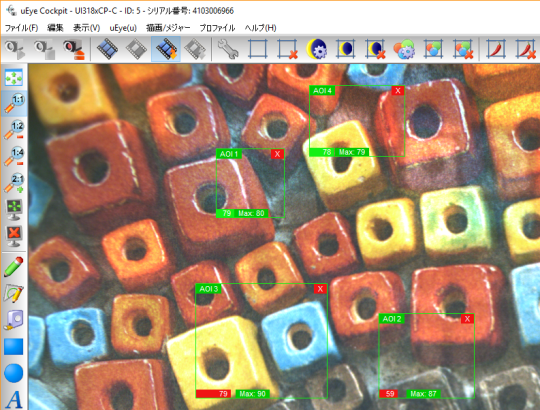
Task: Close AOI 2 with its red X
Action: tap(467, 319)
